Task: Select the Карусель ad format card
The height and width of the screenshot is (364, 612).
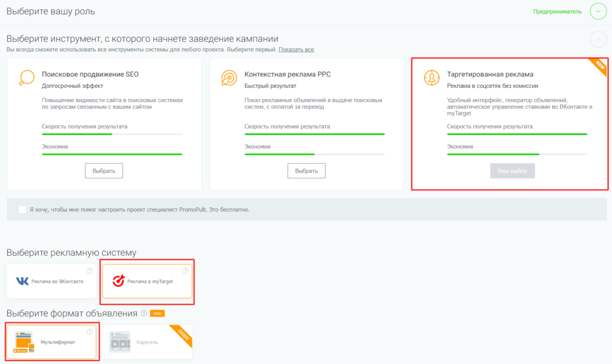Action: [x=147, y=342]
